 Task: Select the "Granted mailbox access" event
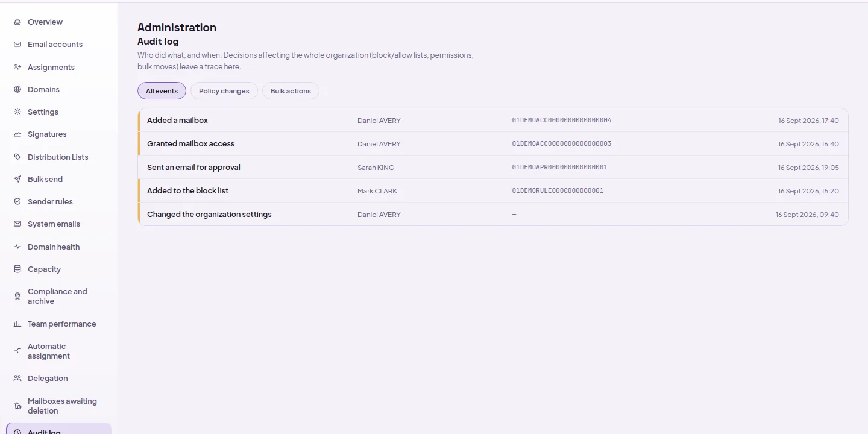(x=493, y=144)
